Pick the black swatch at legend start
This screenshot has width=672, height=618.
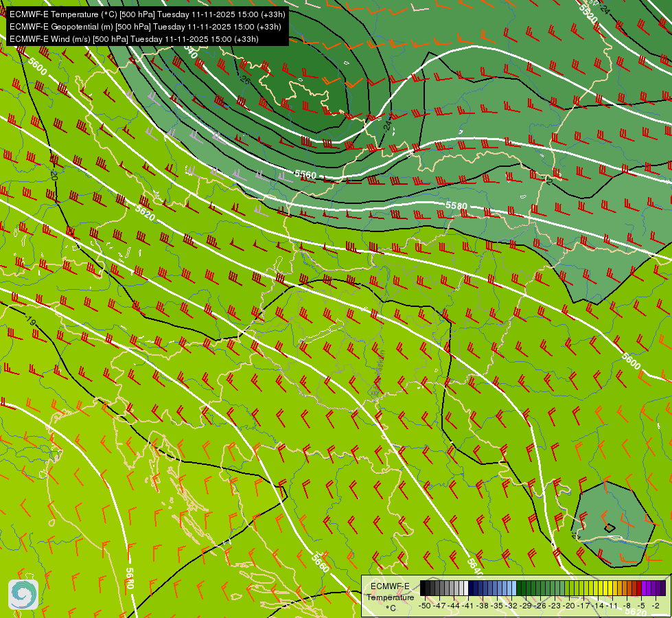(423, 588)
